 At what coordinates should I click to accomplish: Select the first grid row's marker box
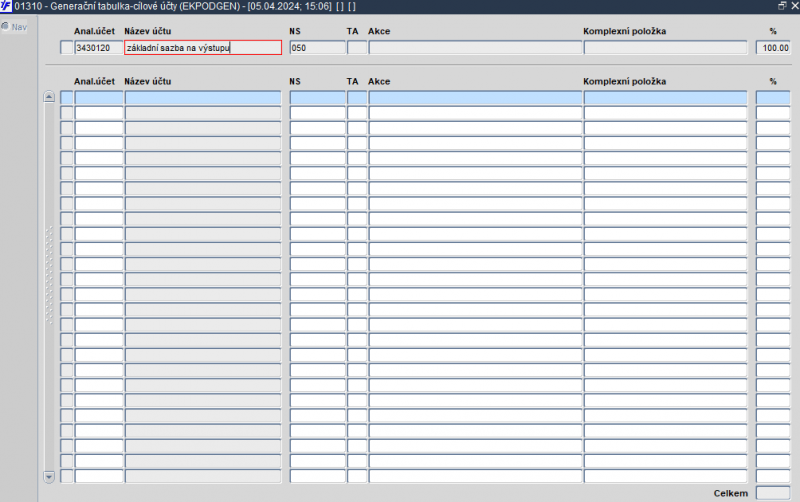[67, 97]
